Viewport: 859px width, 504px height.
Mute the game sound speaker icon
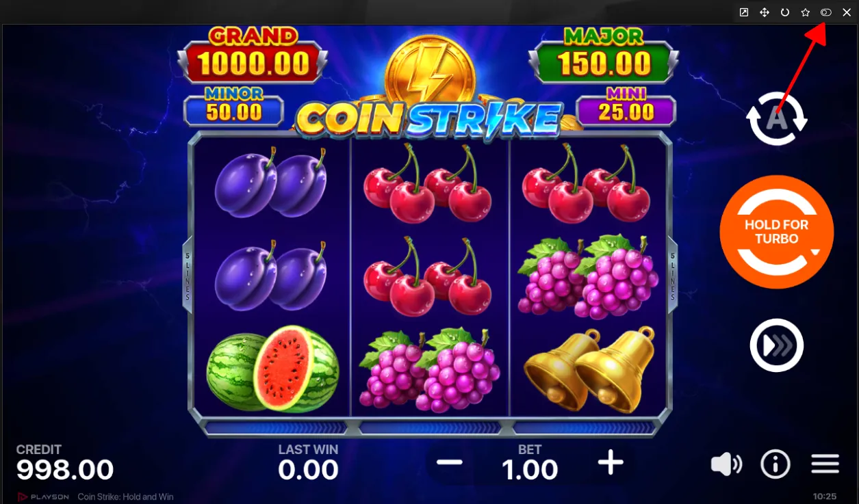pyautogui.click(x=726, y=465)
